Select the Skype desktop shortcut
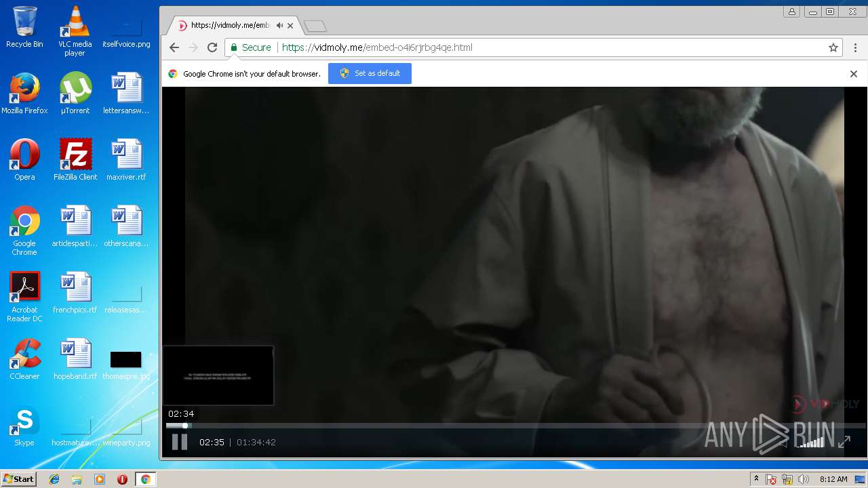The height and width of the screenshot is (488, 868). 24,426
